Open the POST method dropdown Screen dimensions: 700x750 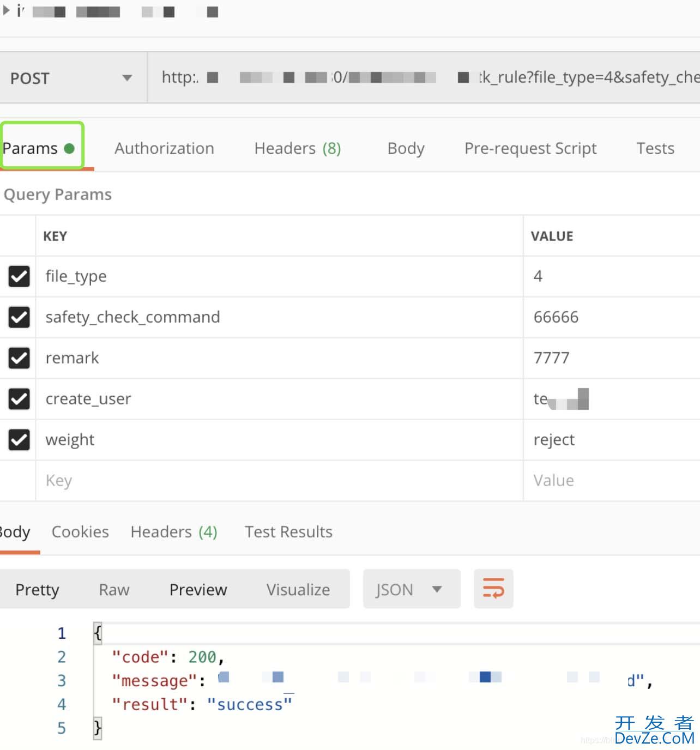73,78
